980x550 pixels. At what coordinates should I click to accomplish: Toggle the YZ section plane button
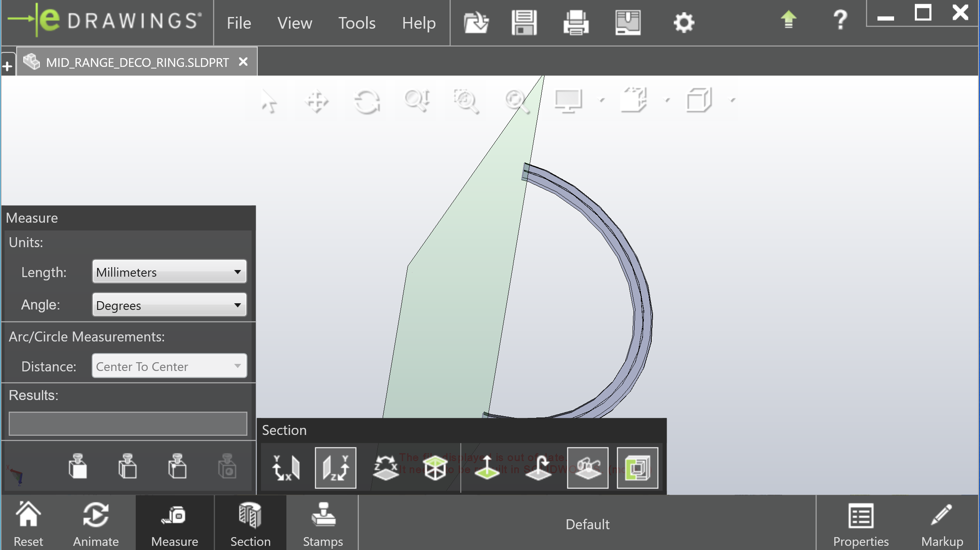(x=335, y=468)
